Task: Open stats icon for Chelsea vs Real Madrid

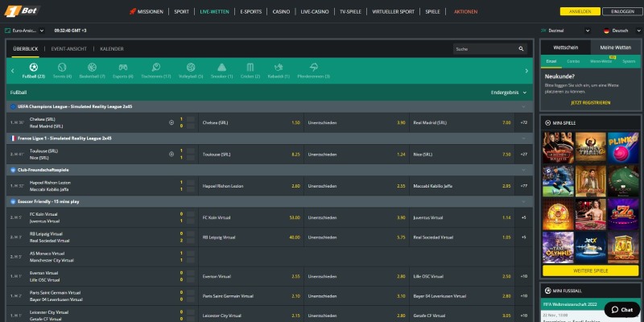Action: pyautogui.click(x=171, y=122)
